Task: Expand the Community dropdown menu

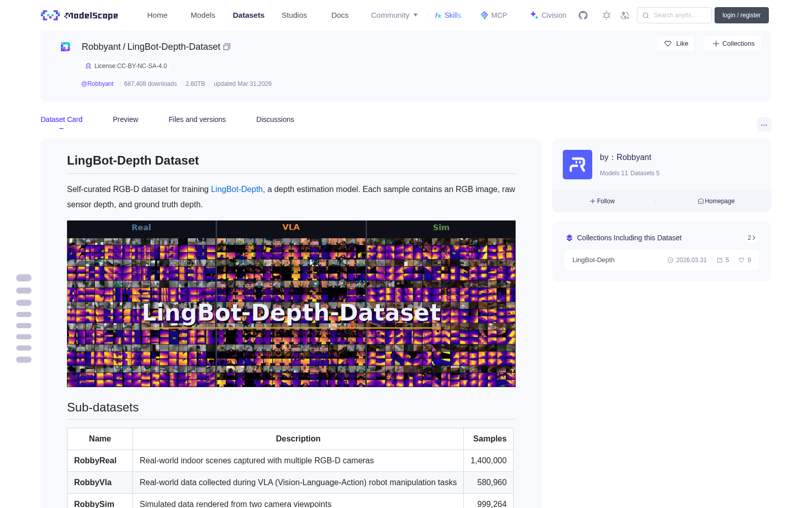Action: (394, 15)
